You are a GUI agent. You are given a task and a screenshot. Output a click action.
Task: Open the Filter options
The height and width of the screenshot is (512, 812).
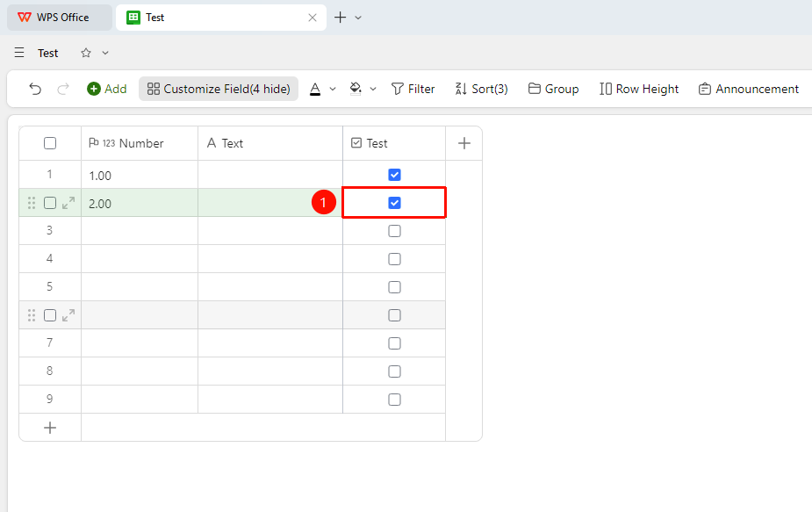coord(413,89)
